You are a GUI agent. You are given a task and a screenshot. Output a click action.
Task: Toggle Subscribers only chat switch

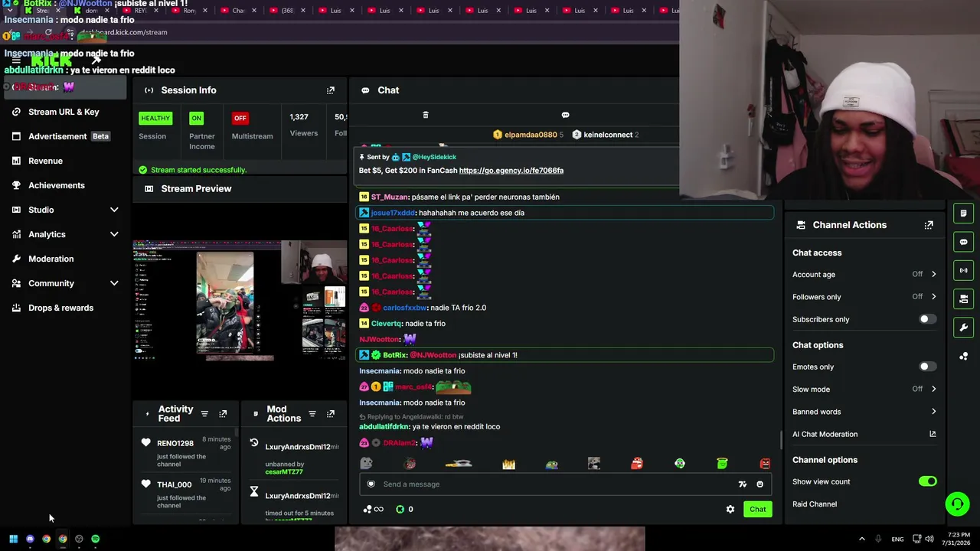tap(927, 319)
